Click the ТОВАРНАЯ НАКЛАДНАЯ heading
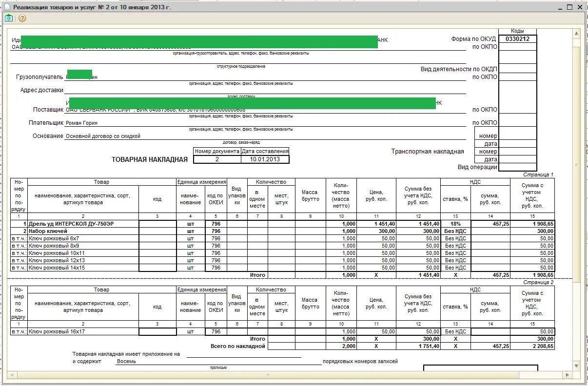The image size is (588, 386). [150, 159]
